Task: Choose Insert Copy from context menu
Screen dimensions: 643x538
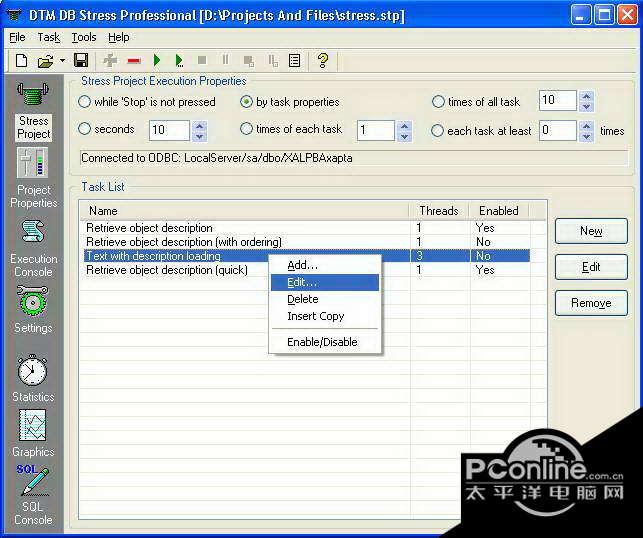Action: pos(325,316)
